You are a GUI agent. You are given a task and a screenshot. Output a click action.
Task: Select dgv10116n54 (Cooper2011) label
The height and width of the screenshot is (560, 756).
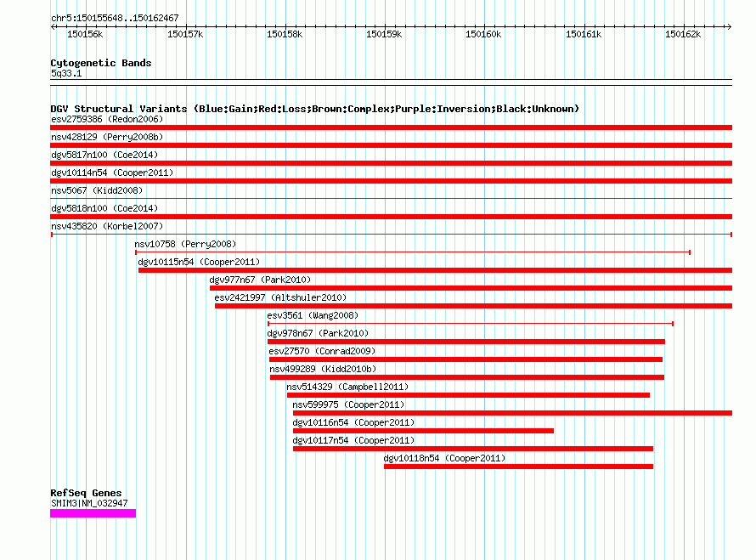click(354, 422)
